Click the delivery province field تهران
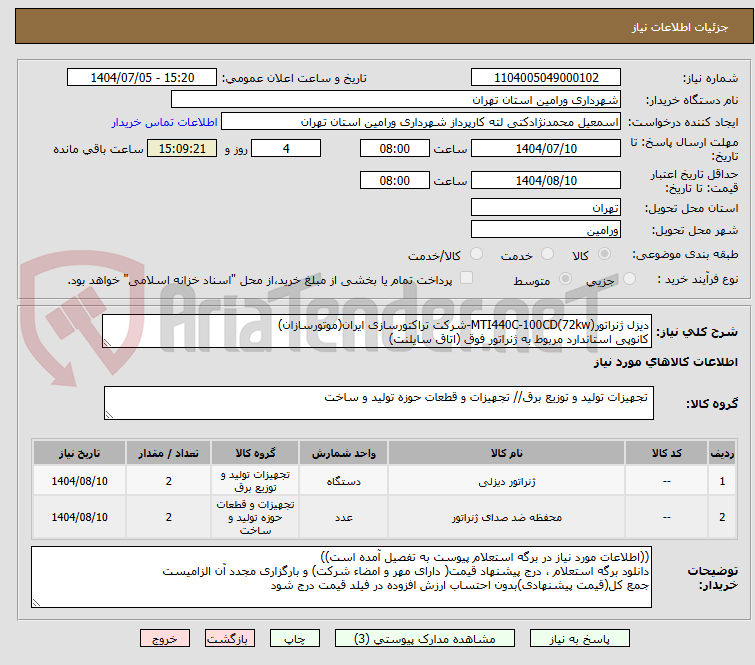This screenshot has height=665, width=755. click(546, 207)
